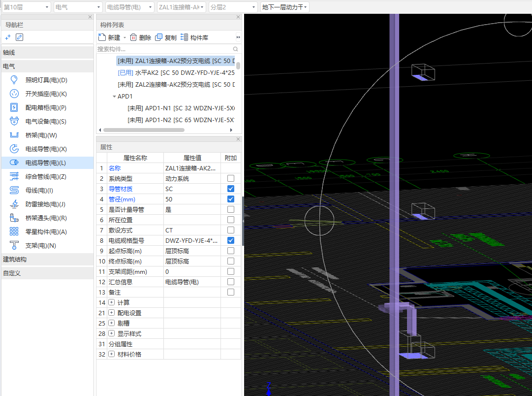Expand the 计算 property group

point(112,302)
